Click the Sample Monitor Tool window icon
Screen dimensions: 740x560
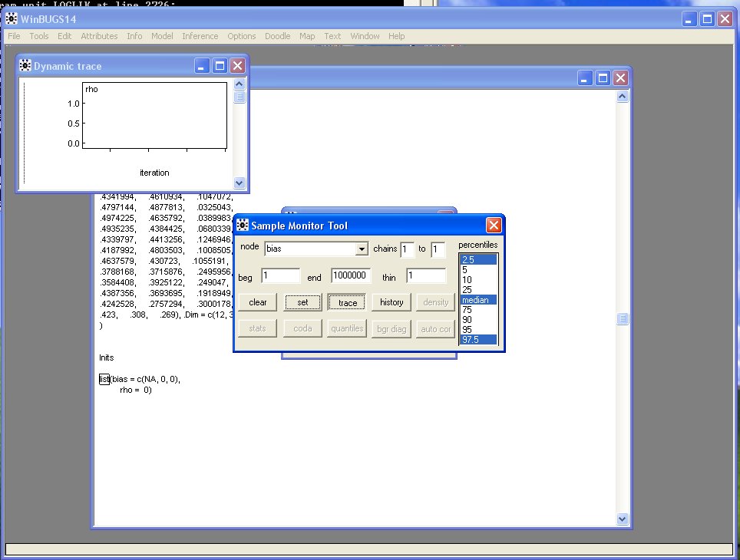[243, 226]
